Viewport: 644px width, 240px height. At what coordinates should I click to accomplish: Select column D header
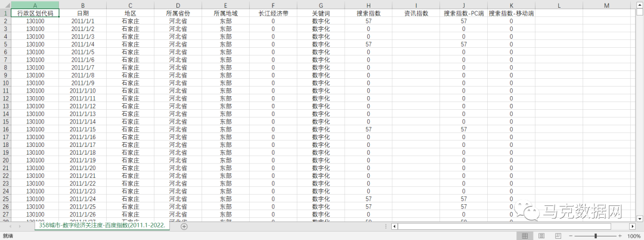point(178,5)
